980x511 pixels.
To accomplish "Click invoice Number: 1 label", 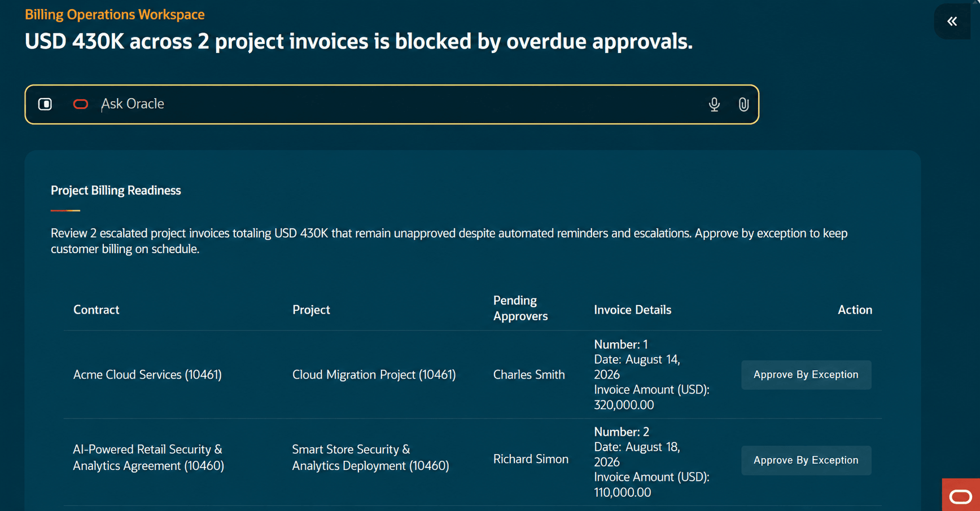I will click(x=621, y=345).
